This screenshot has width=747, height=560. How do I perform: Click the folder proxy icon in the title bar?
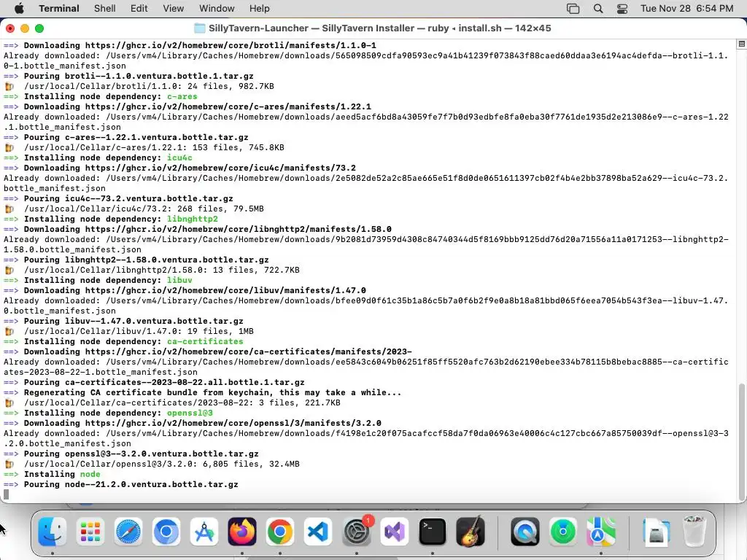point(200,28)
